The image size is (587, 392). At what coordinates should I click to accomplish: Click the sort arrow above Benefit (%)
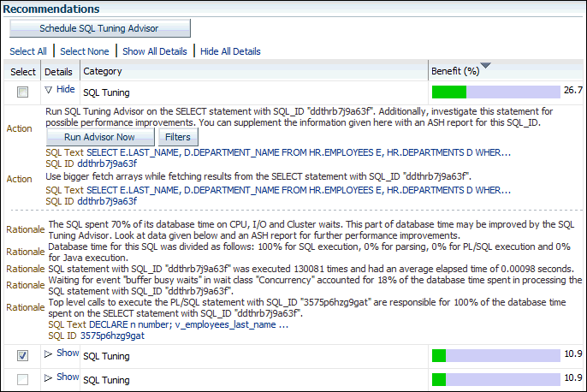(486, 66)
